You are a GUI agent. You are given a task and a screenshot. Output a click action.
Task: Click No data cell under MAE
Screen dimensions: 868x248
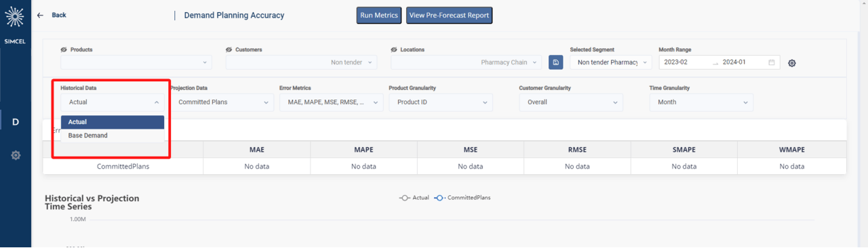pos(257,166)
